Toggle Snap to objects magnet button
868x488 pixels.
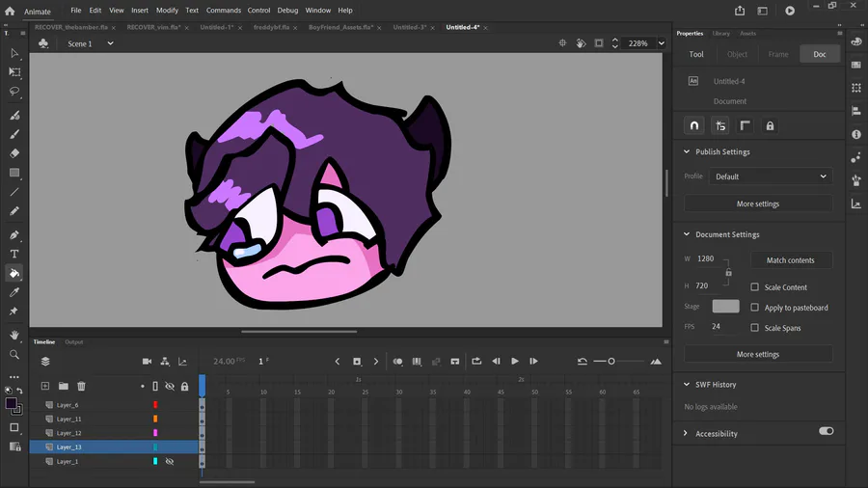coord(694,125)
